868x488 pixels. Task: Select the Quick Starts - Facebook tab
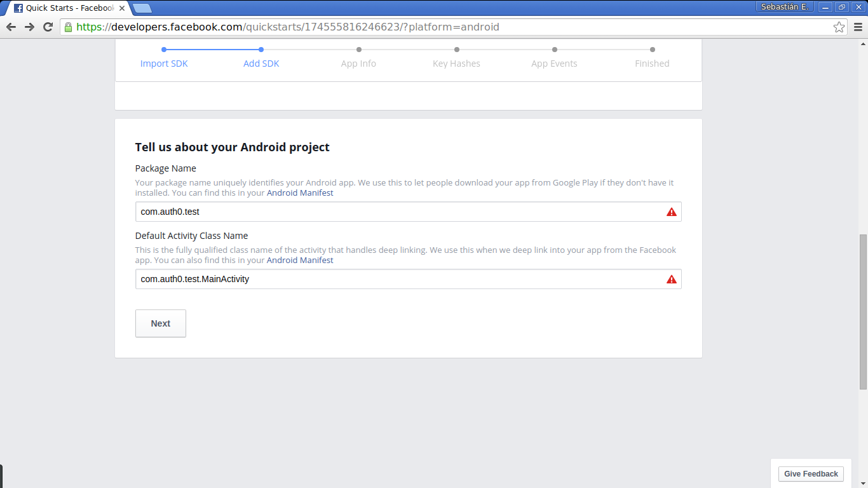pyautogui.click(x=70, y=8)
